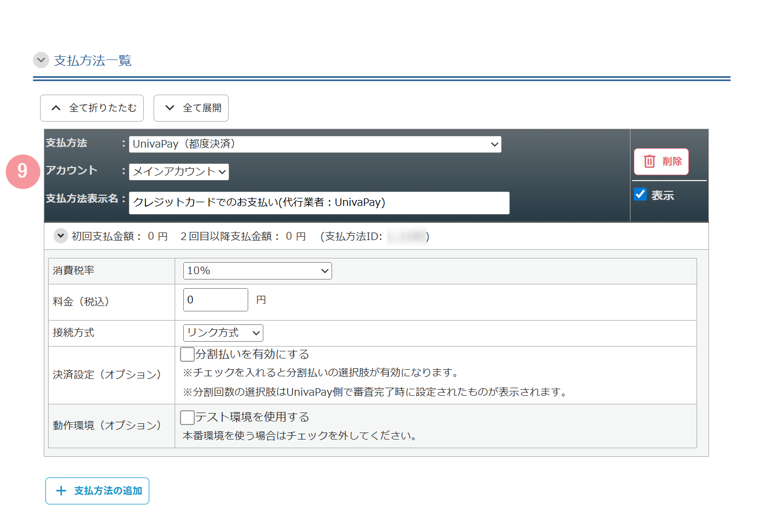Click the pink step 9 marker badge
This screenshot has width=763, height=532.
[x=23, y=172]
